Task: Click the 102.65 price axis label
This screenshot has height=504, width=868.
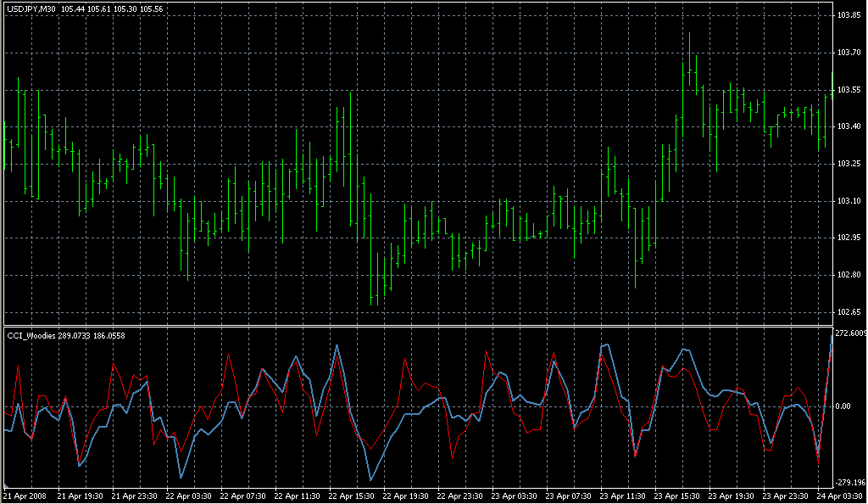Action: click(x=849, y=311)
